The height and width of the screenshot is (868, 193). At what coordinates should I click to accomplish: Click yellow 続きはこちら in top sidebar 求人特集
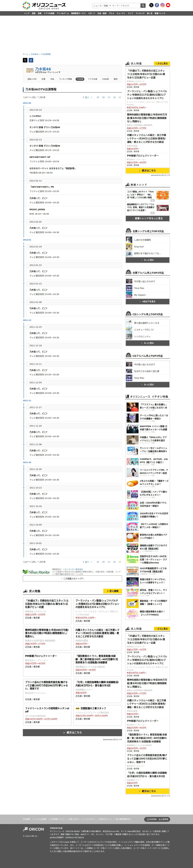pyautogui.click(x=147, y=170)
